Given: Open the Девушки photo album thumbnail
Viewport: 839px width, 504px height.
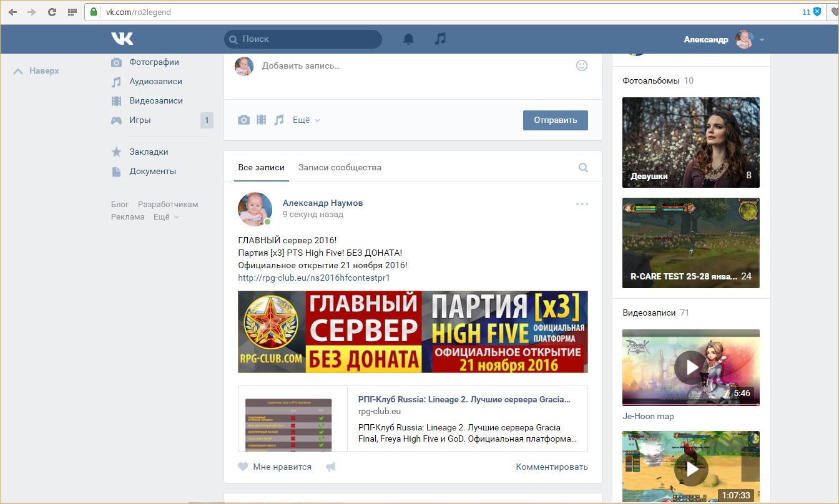Looking at the screenshot, I should pos(691,142).
